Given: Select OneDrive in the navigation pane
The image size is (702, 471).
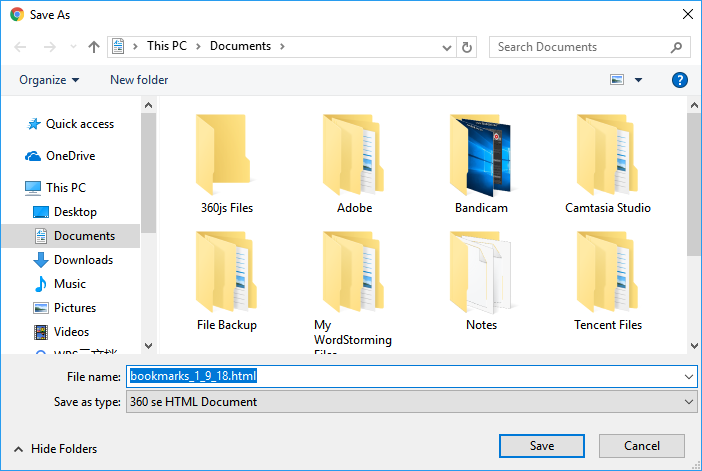Looking at the screenshot, I should click(71, 156).
